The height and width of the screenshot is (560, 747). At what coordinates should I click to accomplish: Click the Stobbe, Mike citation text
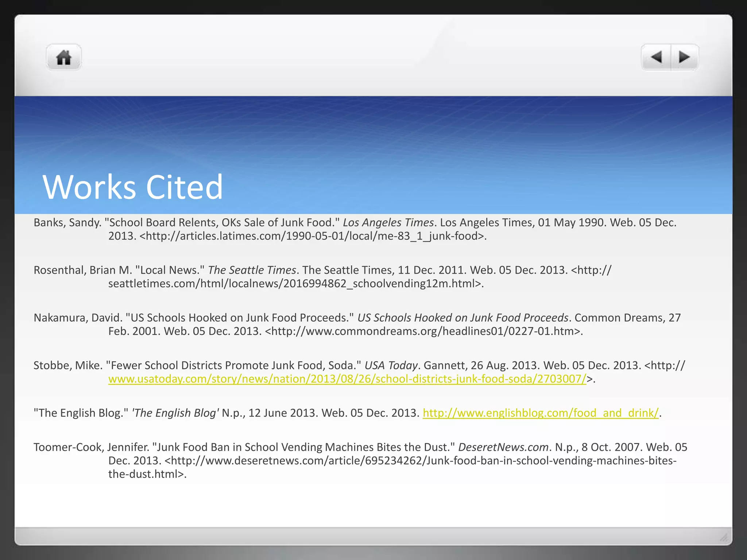point(359,372)
